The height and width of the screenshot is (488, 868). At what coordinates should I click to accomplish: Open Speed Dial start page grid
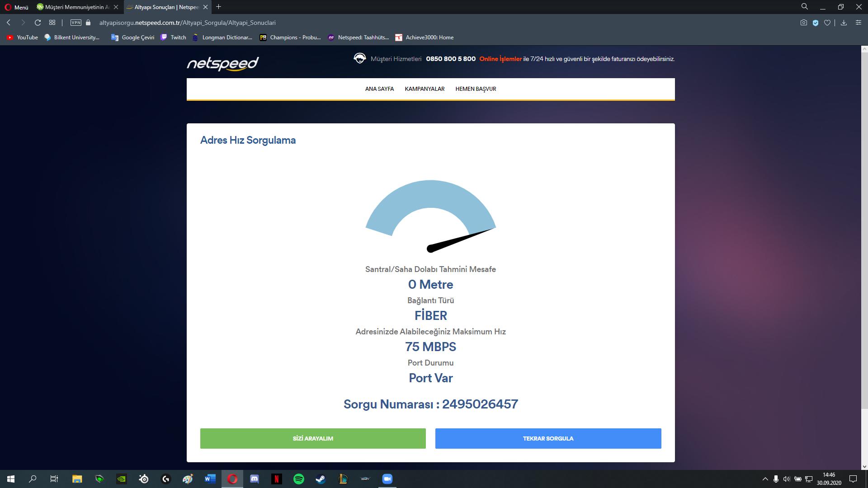pos(52,23)
